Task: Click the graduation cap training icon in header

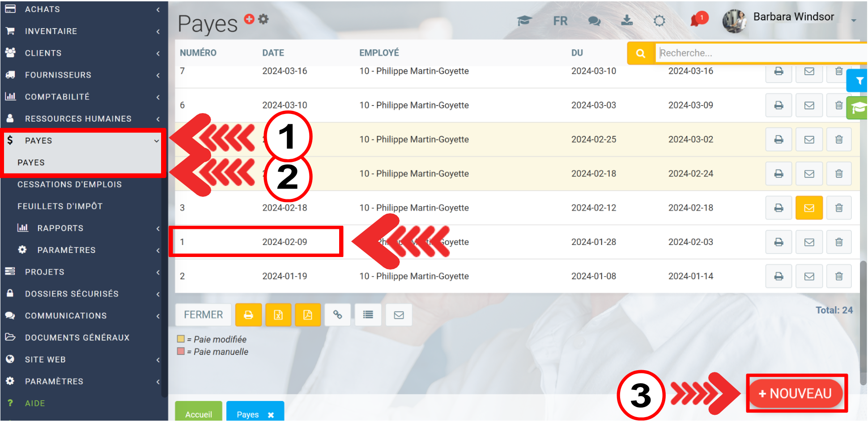Action: tap(524, 21)
